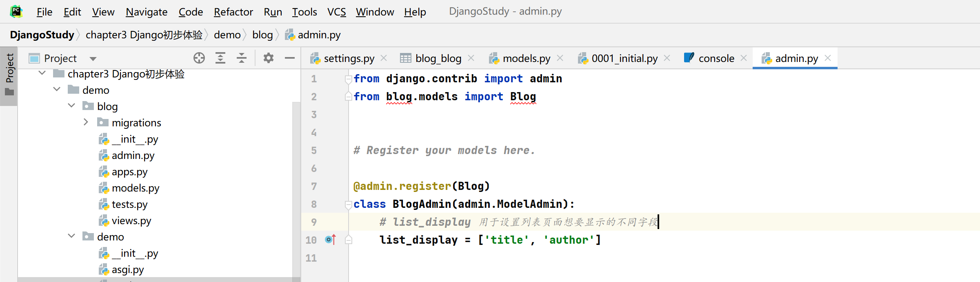
Task: Close the admin.py tab
Action: (x=828, y=58)
